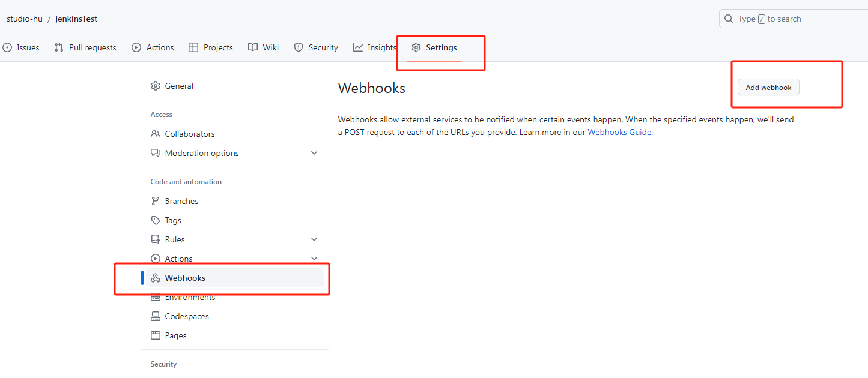Click the Issues icon in the repository navigation
Screen dimensions: 868x378
(x=8, y=47)
